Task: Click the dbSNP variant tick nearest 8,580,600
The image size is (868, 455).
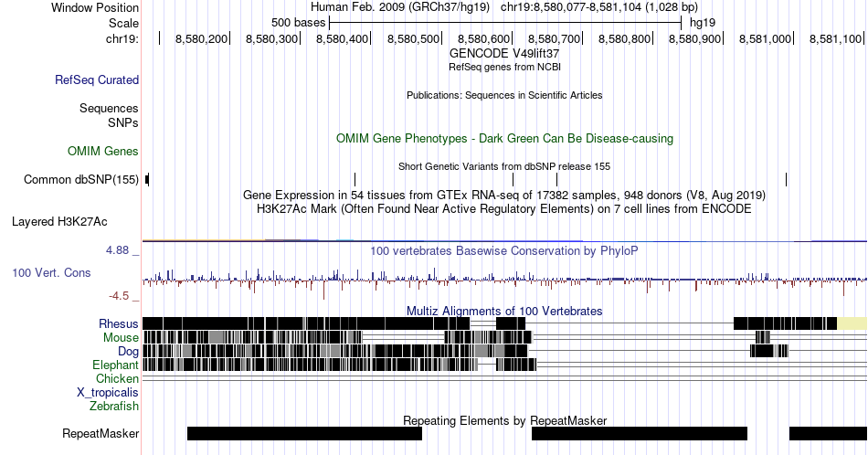Action: coord(513,179)
